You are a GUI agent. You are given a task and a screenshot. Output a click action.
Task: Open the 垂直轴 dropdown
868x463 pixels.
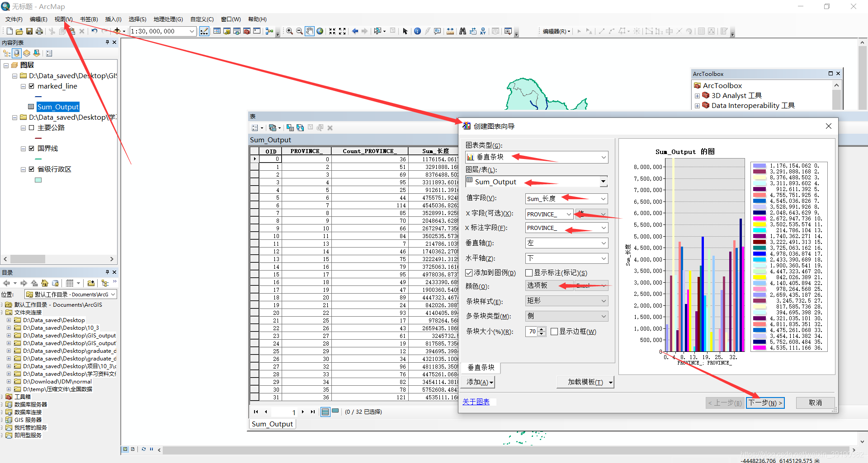tap(567, 243)
